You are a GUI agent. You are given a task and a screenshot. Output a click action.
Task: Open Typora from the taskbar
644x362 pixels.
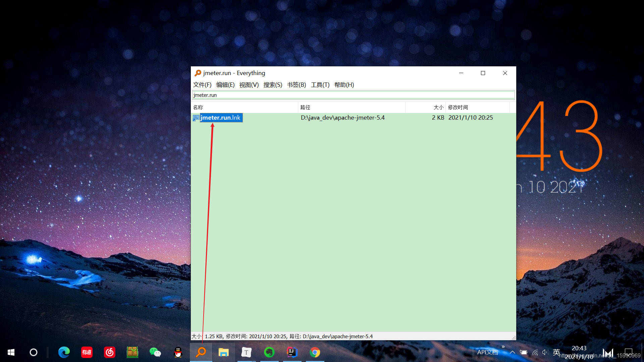(x=246, y=352)
